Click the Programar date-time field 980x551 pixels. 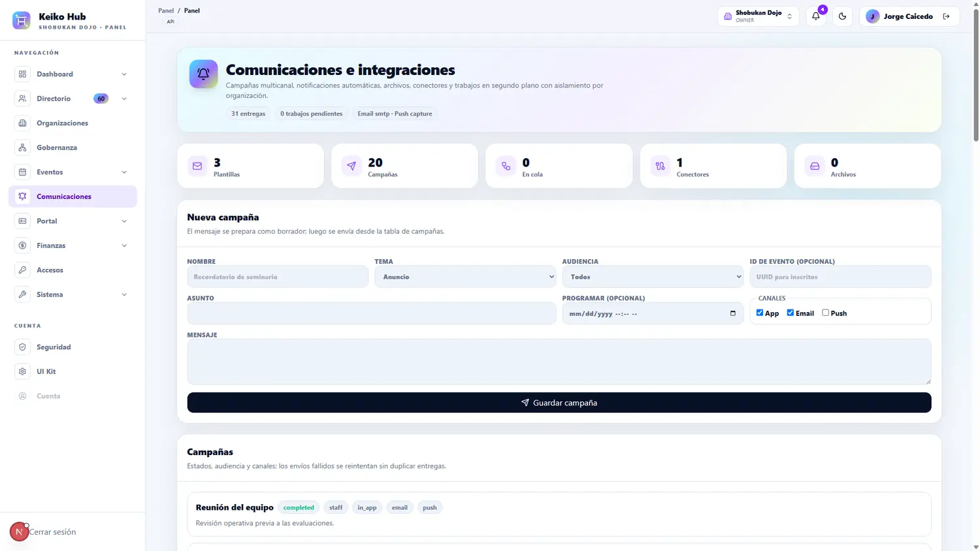pyautogui.click(x=653, y=313)
